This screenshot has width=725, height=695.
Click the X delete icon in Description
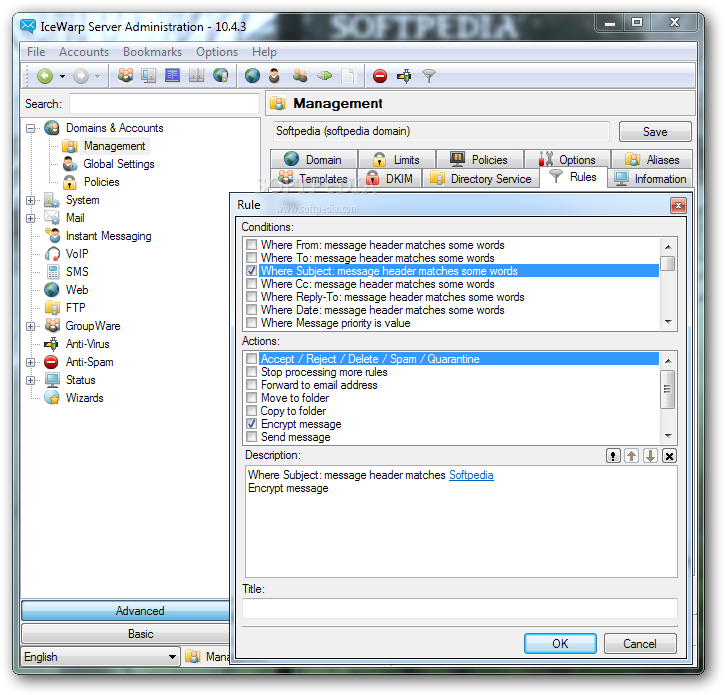click(x=669, y=456)
